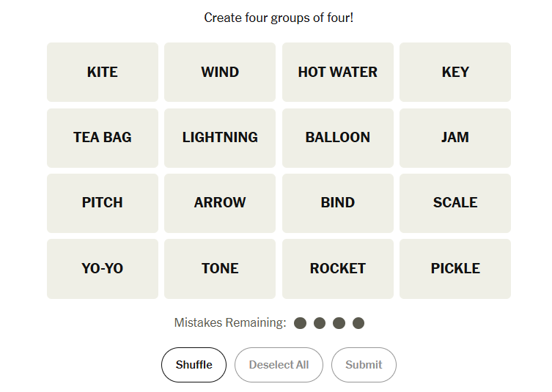This screenshot has width=552, height=392.
Task: Choose the TONE tile
Action: point(220,268)
